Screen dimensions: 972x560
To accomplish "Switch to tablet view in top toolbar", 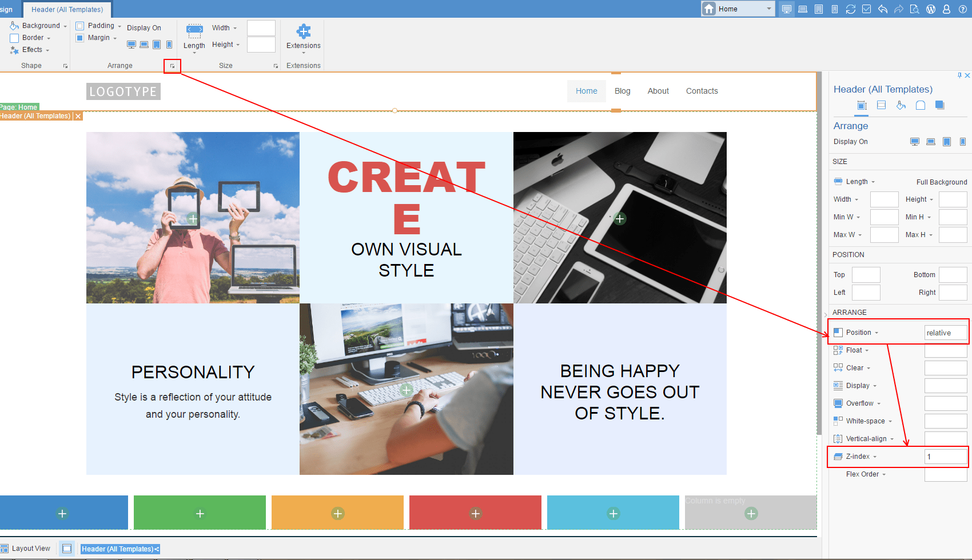I will 819,9.
